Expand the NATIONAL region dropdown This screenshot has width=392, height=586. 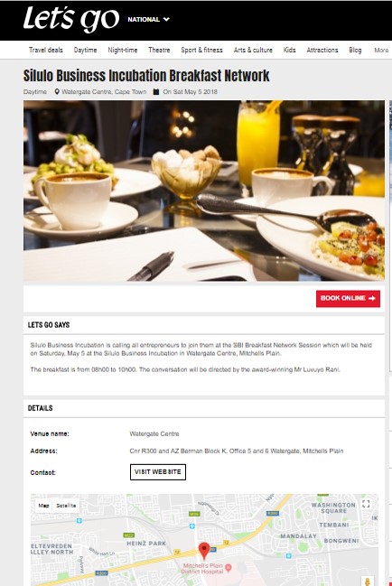point(148,20)
